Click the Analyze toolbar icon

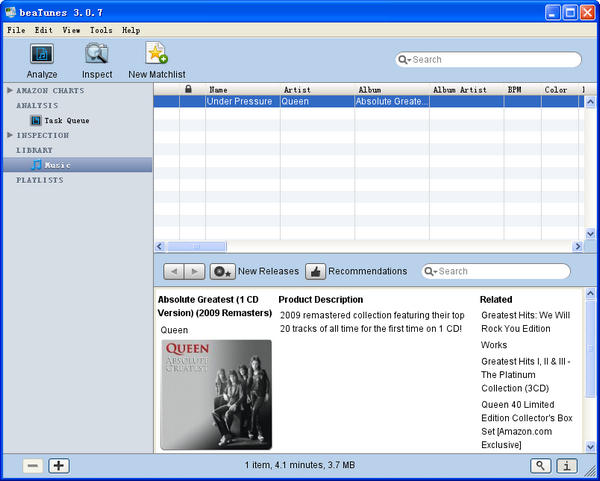click(42, 55)
